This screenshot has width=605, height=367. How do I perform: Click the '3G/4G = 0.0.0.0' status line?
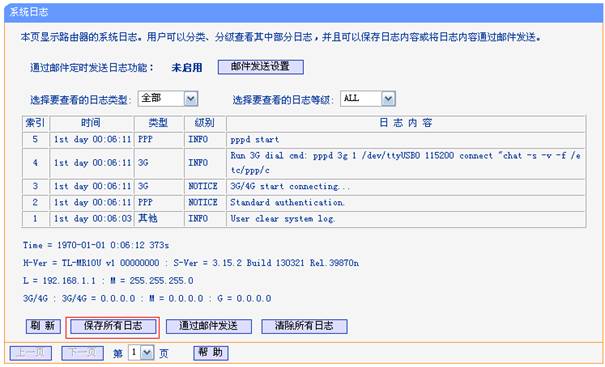pyautogui.click(x=147, y=299)
